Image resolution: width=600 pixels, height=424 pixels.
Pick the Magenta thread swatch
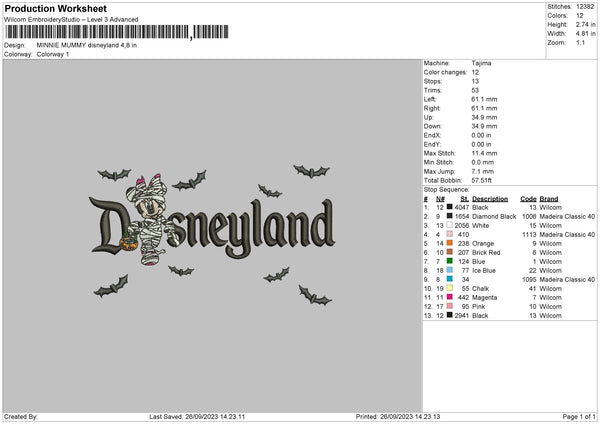coord(450,297)
